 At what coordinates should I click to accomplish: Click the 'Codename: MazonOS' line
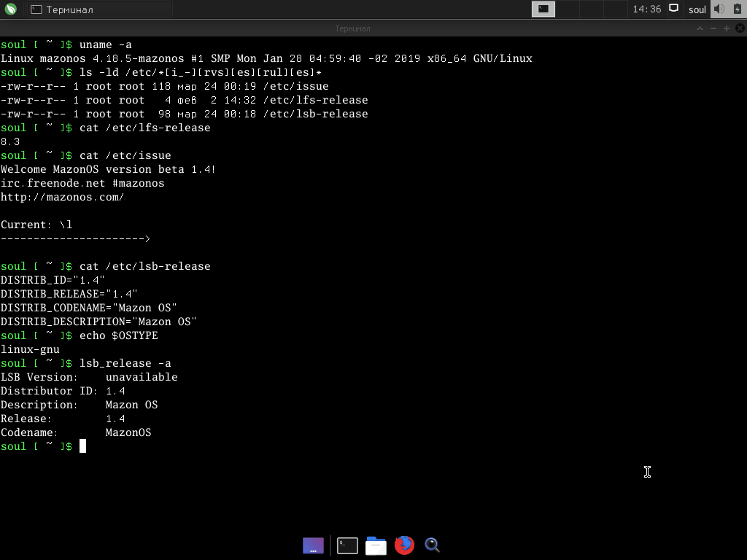coord(76,432)
